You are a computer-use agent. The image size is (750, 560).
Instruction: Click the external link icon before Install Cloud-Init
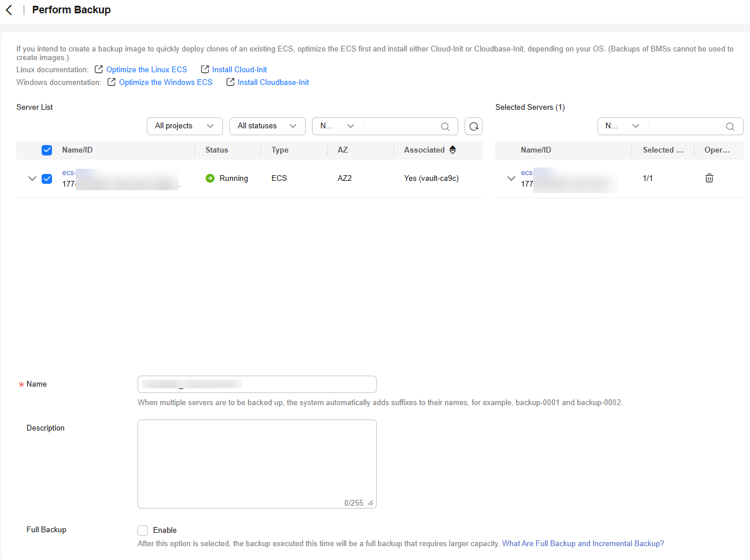[x=205, y=69]
